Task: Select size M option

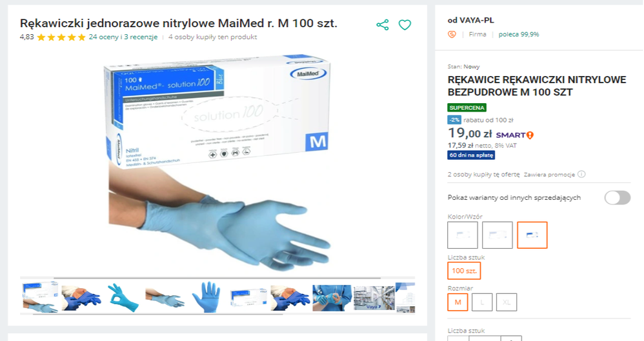Action: point(458,302)
